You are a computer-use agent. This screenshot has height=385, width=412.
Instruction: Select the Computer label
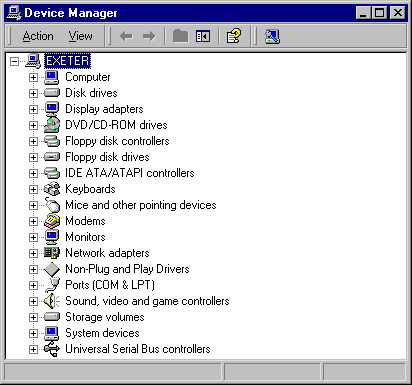pyautogui.click(x=88, y=77)
